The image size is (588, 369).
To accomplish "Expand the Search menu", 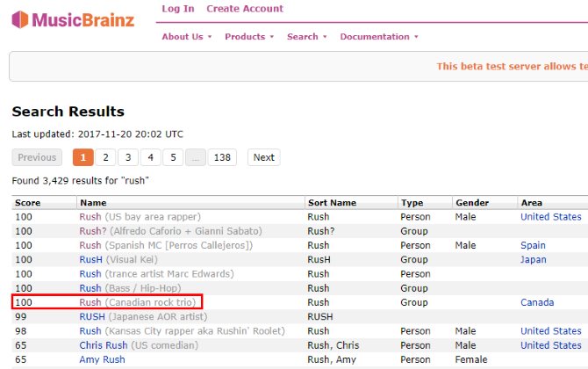I will pyautogui.click(x=307, y=37).
